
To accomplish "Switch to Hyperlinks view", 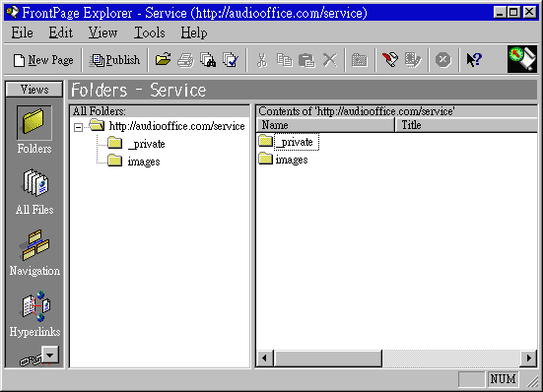I will coord(34,314).
